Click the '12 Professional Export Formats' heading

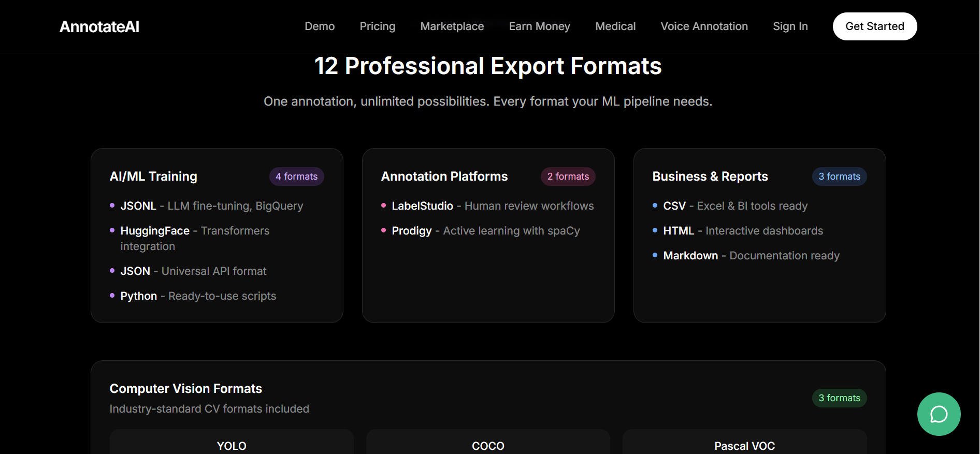click(488, 66)
